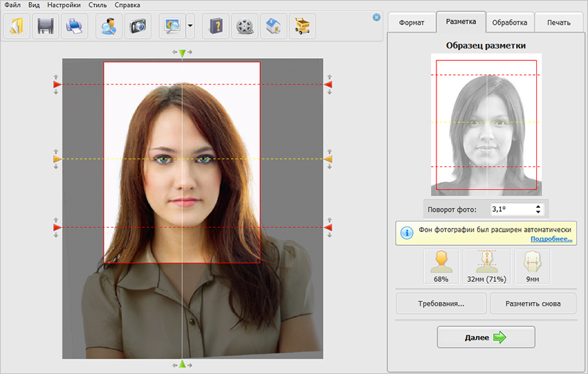
Task: Click the house icon in toolbar
Action: (x=273, y=26)
